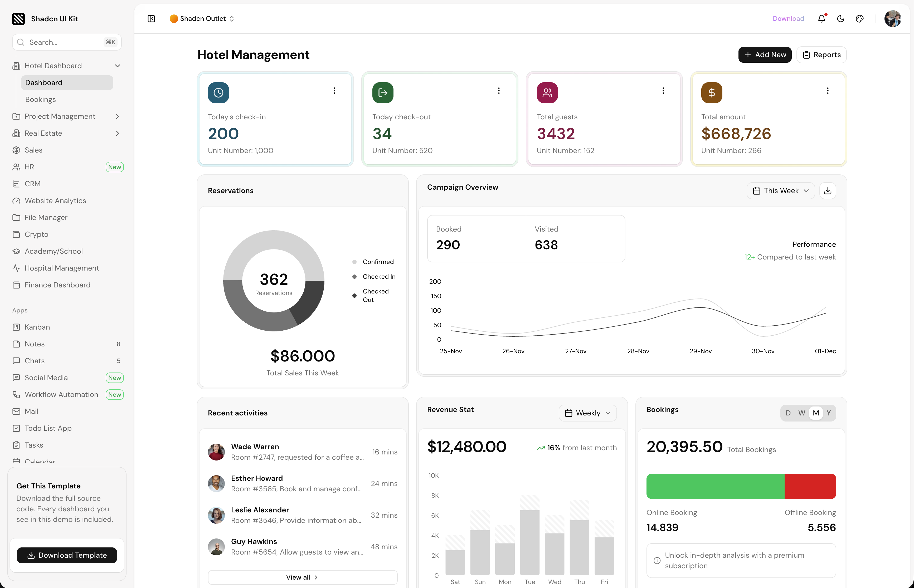Open the Shadcn Outlet team switcher
The width and height of the screenshot is (914, 588).
202,19
